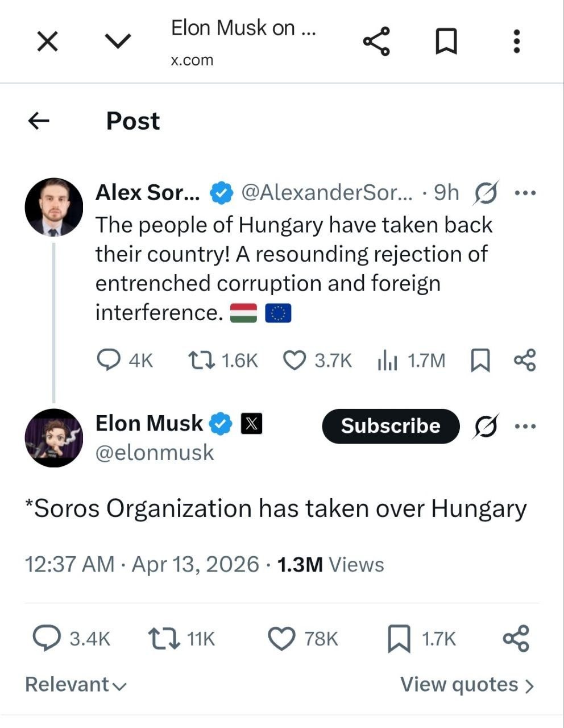Expand the down chevron next to the X
564x728 pixels.
tap(118, 40)
